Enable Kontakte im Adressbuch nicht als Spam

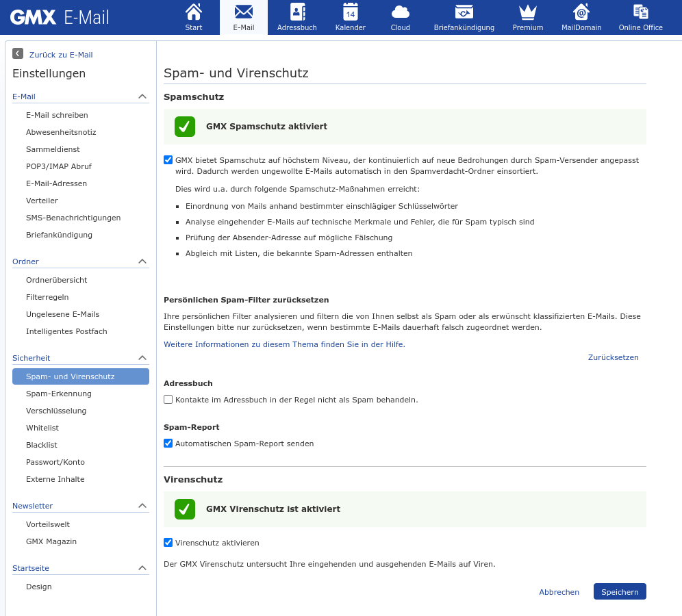tap(168, 400)
